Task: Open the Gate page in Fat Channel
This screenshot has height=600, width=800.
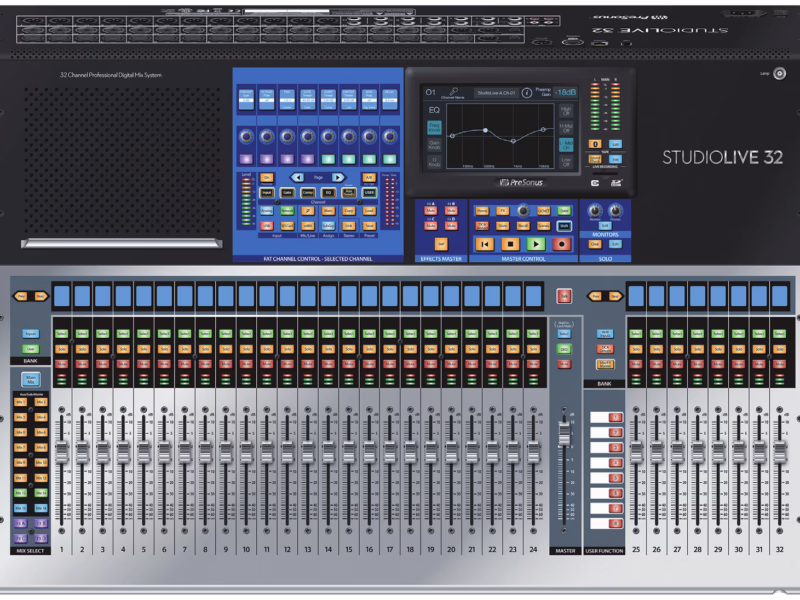Action: (287, 192)
